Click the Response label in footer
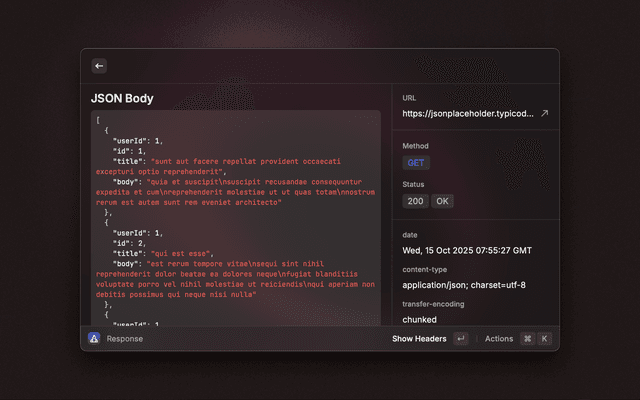 [x=125, y=339]
